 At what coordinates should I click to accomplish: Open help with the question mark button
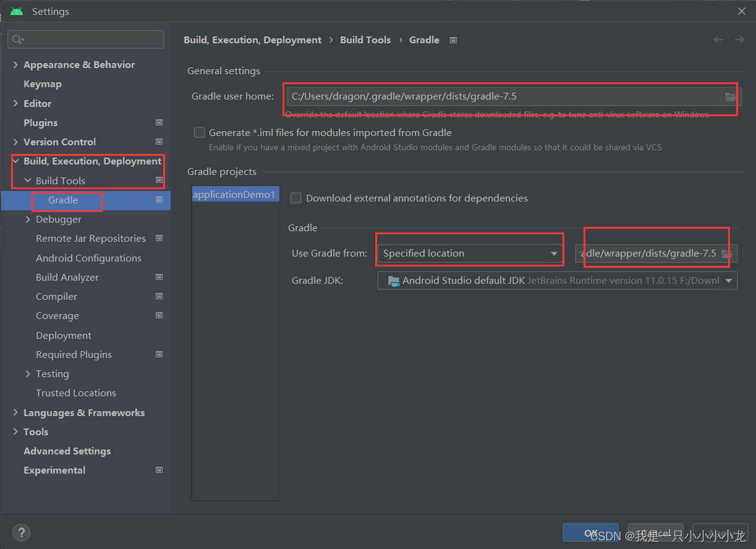[x=21, y=532]
